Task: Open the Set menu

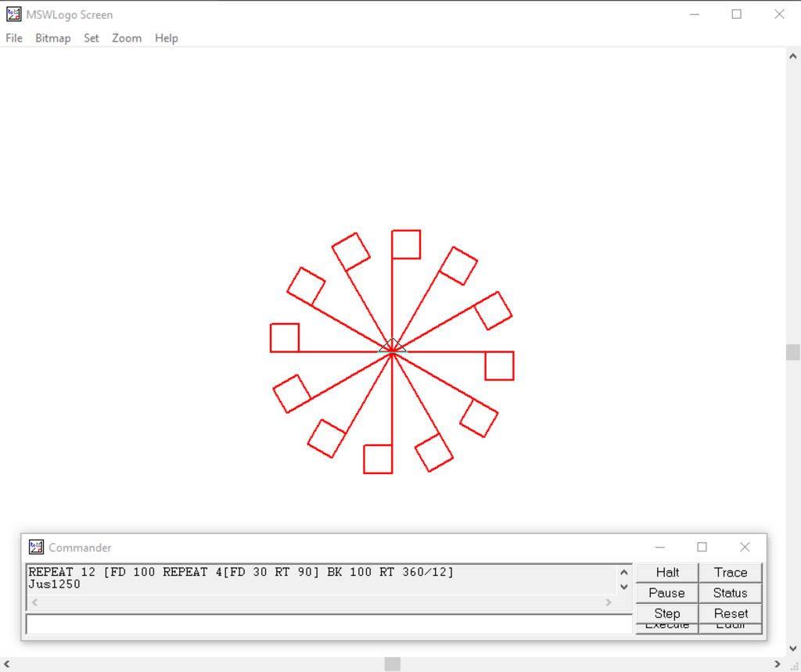Action: [92, 38]
